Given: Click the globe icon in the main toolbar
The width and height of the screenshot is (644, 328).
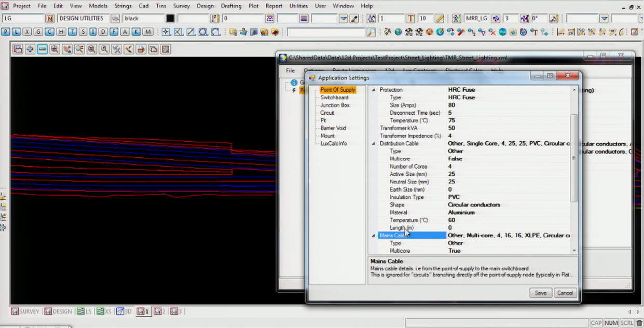Looking at the screenshot, I should pyautogui.click(x=398, y=32).
